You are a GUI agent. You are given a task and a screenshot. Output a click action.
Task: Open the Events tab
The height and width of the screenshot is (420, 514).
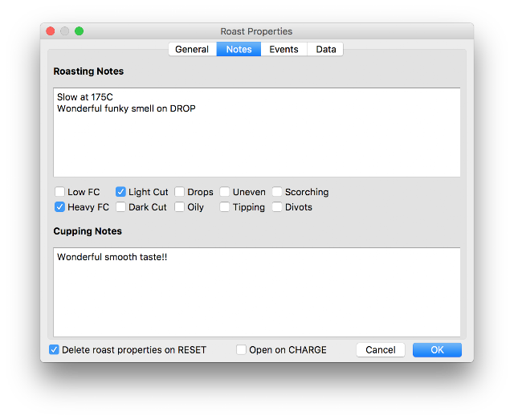(x=284, y=49)
